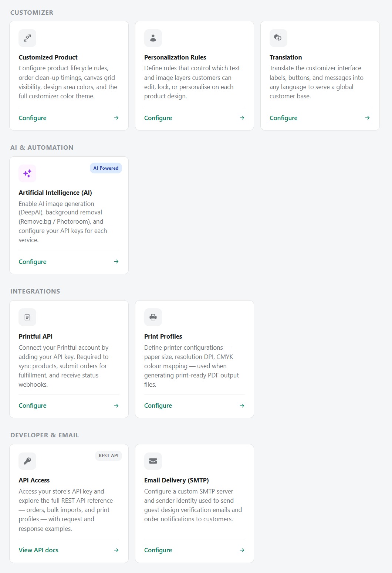Open Customized Product Configure link
The height and width of the screenshot is (573, 392).
32,118
